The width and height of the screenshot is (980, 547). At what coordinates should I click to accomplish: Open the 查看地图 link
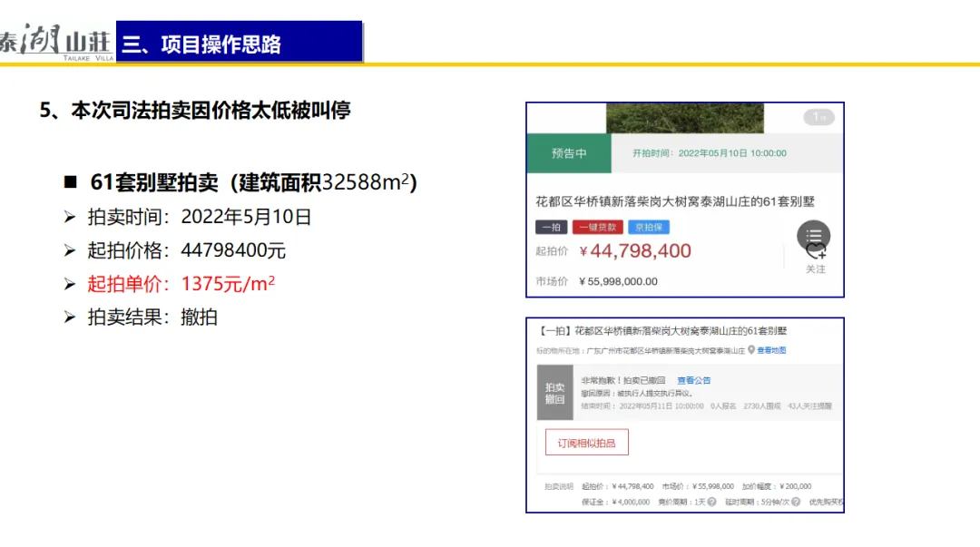771,350
